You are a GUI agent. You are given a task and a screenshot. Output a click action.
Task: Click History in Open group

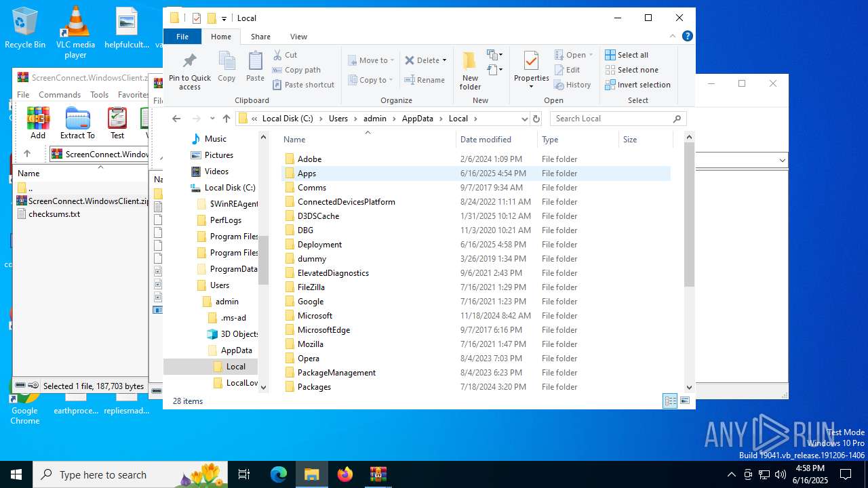[572, 85]
